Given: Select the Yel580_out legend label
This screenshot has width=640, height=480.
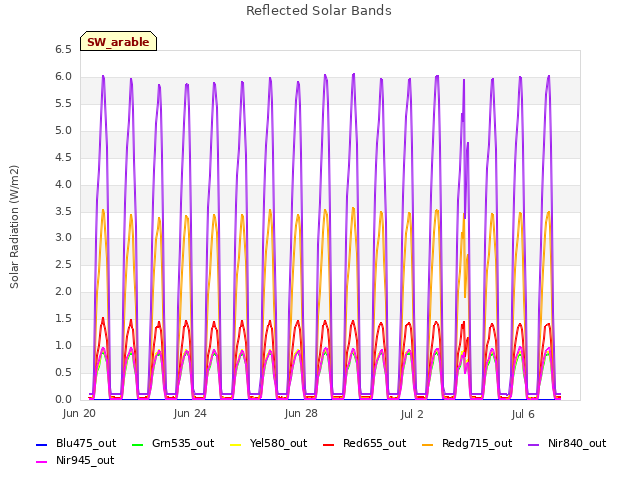Looking at the screenshot, I should pyautogui.click(x=278, y=444).
